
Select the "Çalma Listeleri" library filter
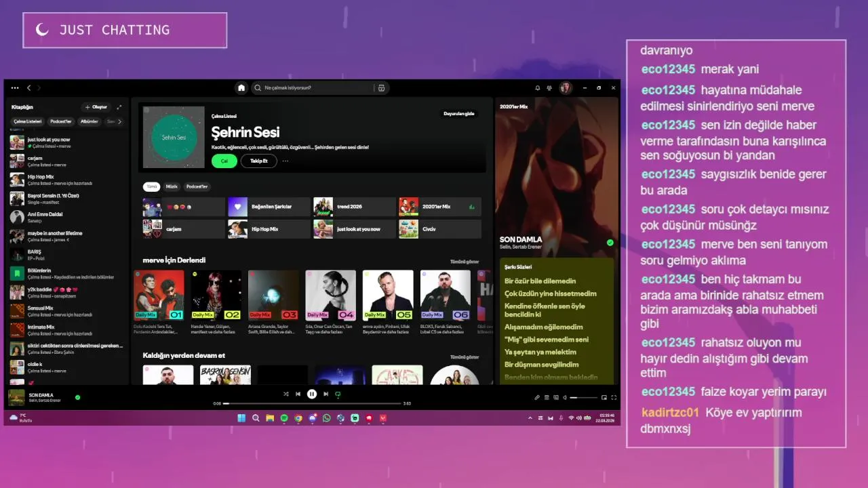coord(28,121)
